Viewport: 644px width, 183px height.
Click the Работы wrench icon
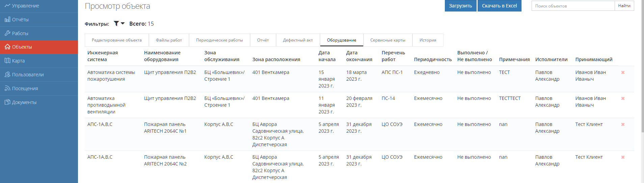click(x=7, y=33)
